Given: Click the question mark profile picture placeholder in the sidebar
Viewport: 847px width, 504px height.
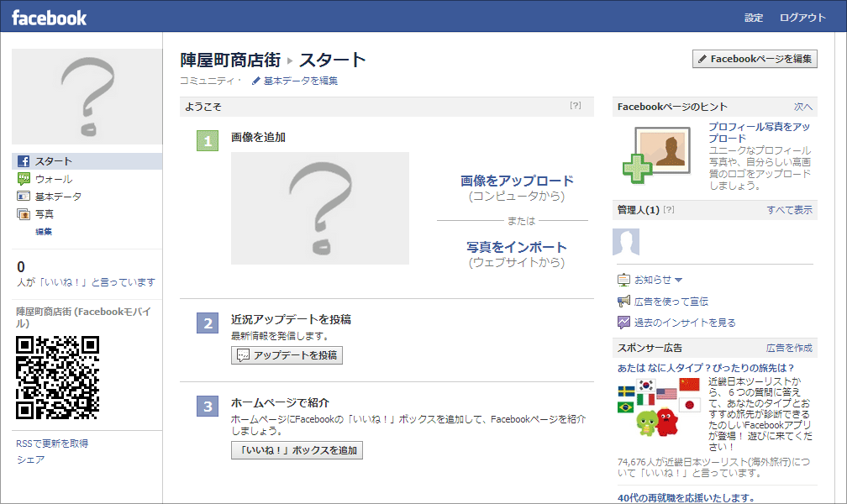Looking at the screenshot, I should coord(87,97).
